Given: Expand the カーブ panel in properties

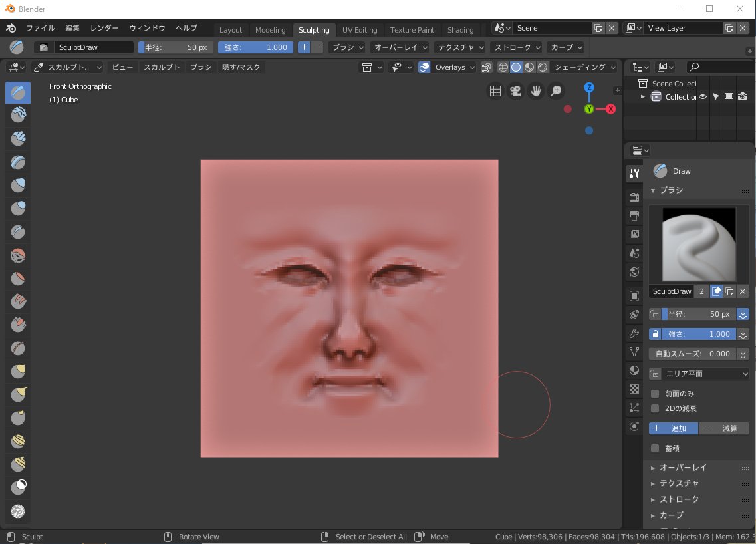Looking at the screenshot, I should (x=671, y=515).
